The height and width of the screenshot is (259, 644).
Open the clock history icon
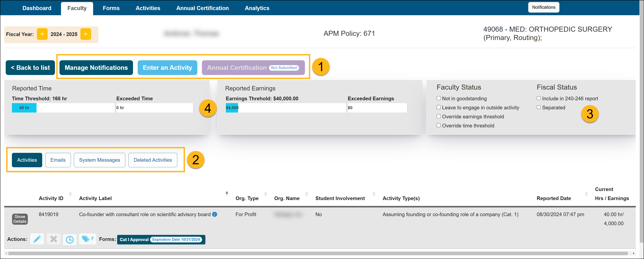tap(70, 240)
